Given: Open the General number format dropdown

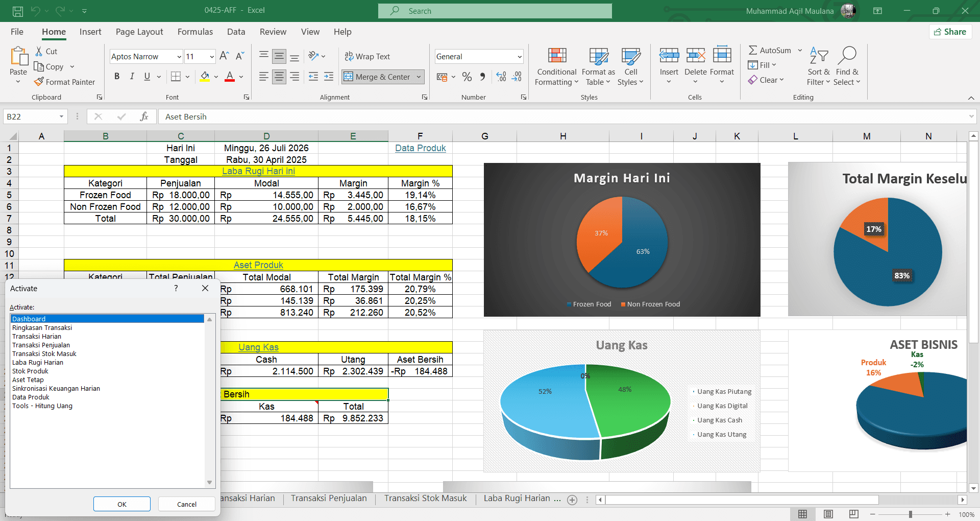Looking at the screenshot, I should [x=520, y=57].
